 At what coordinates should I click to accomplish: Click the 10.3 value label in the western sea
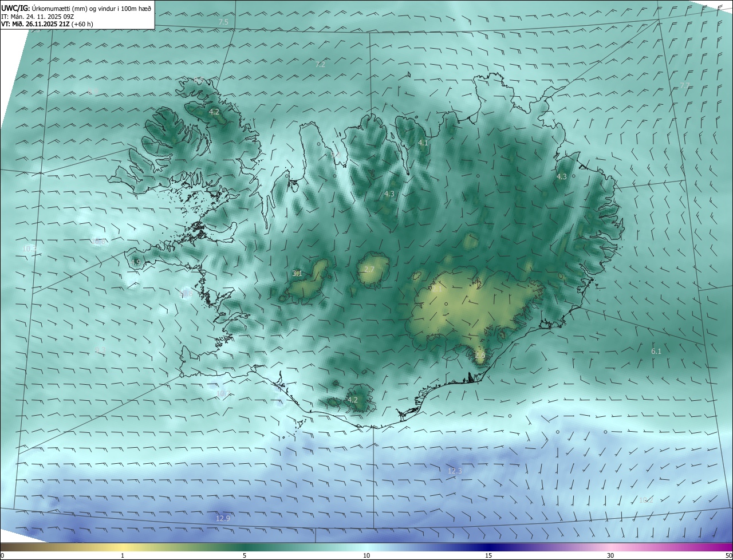(29, 249)
